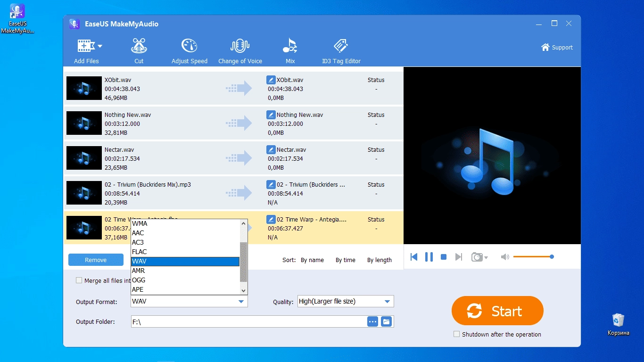644x362 pixels.
Task: Select the 02 Time Warp thumbnail
Action: [84, 228]
